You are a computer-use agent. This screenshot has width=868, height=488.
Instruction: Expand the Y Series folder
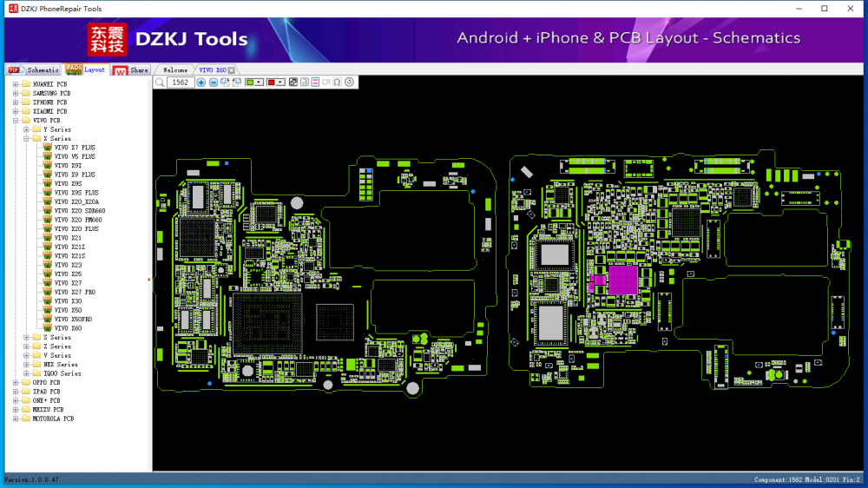pos(27,129)
